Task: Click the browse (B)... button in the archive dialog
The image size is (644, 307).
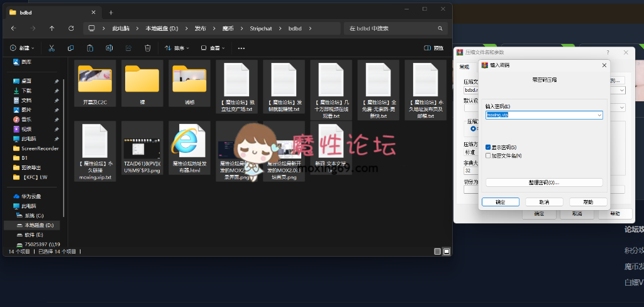Action: (617, 80)
